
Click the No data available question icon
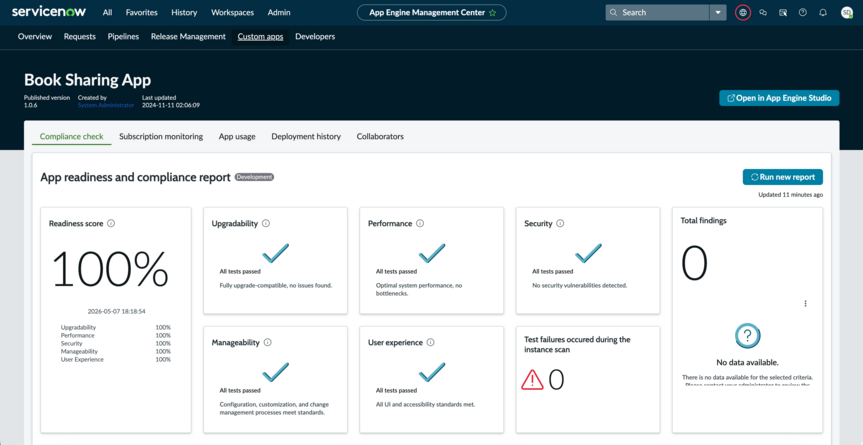point(747,336)
